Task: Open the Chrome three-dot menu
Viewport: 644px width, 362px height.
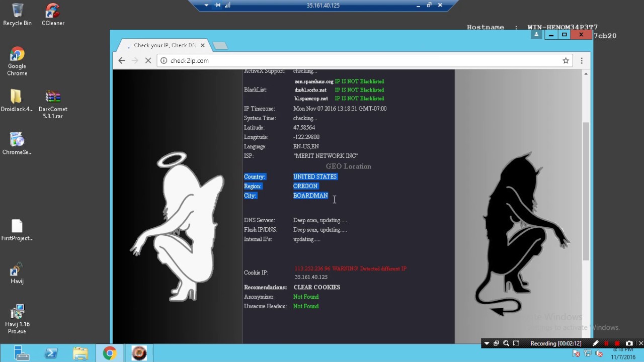Action: 582,60
